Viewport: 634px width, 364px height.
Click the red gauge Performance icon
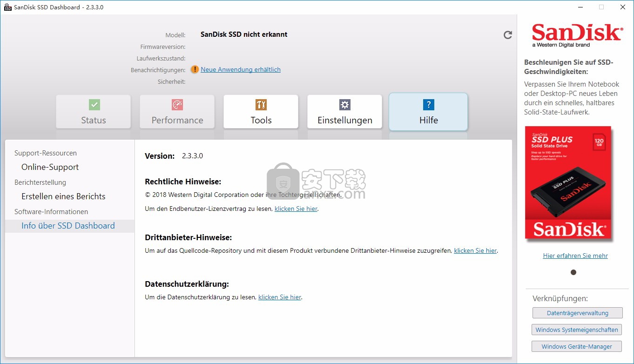point(177,105)
